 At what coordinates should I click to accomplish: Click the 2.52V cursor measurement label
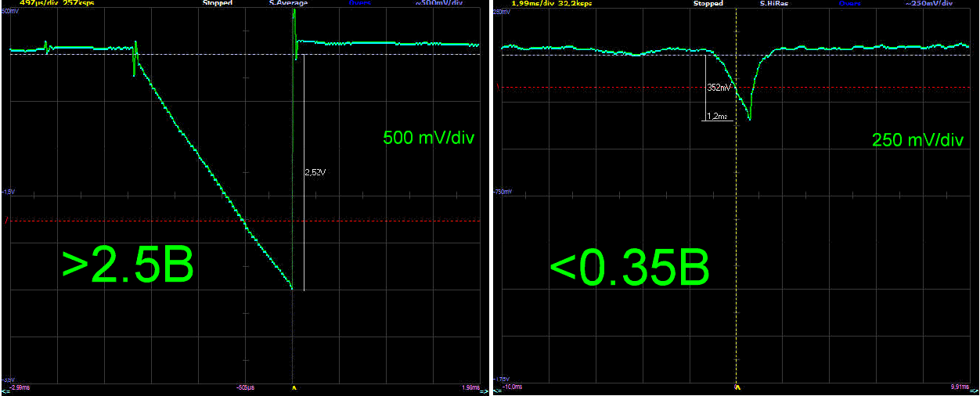coord(314,172)
